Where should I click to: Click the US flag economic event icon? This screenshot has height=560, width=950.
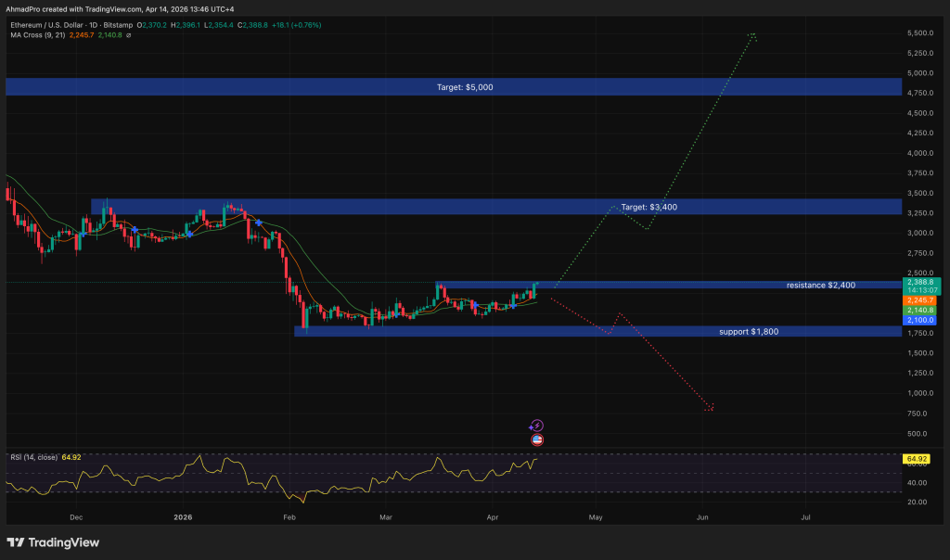point(536,439)
